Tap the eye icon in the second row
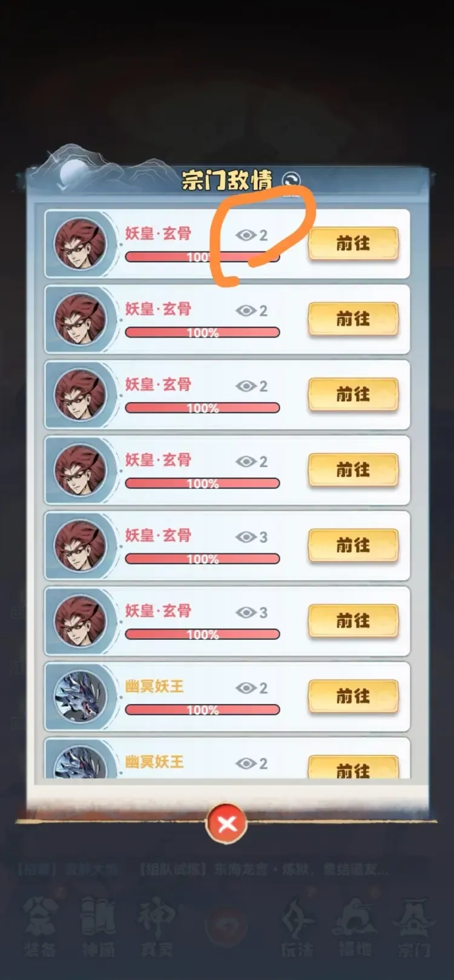Viewport: 454px width, 980px height. 246,311
